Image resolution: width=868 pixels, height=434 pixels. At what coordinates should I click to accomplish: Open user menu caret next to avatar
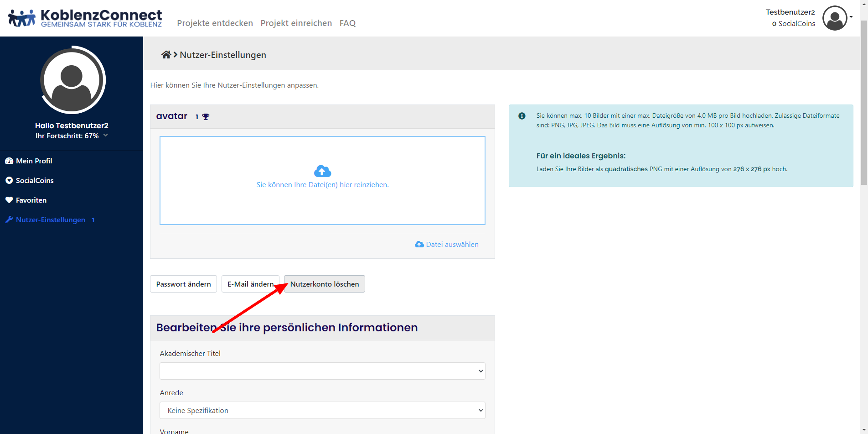(851, 17)
